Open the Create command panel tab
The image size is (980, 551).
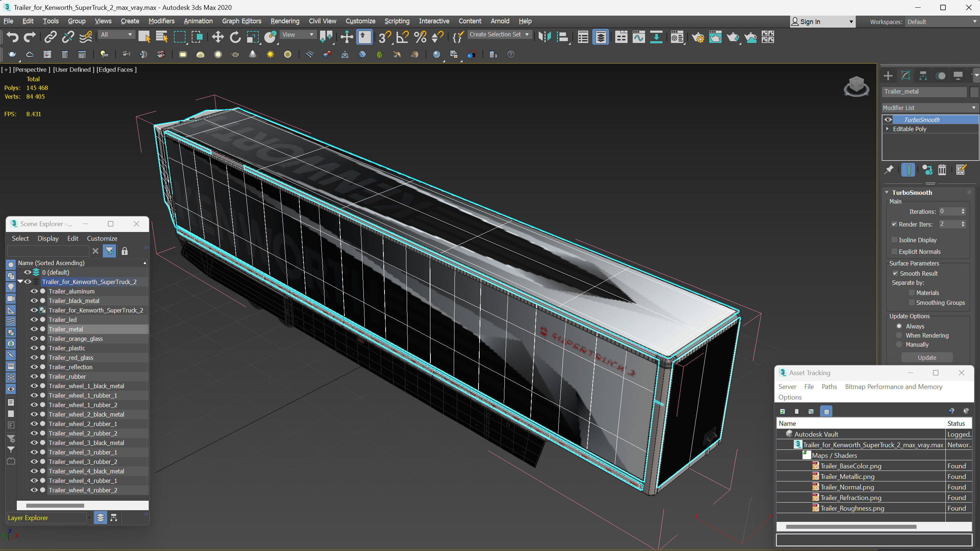(x=888, y=76)
